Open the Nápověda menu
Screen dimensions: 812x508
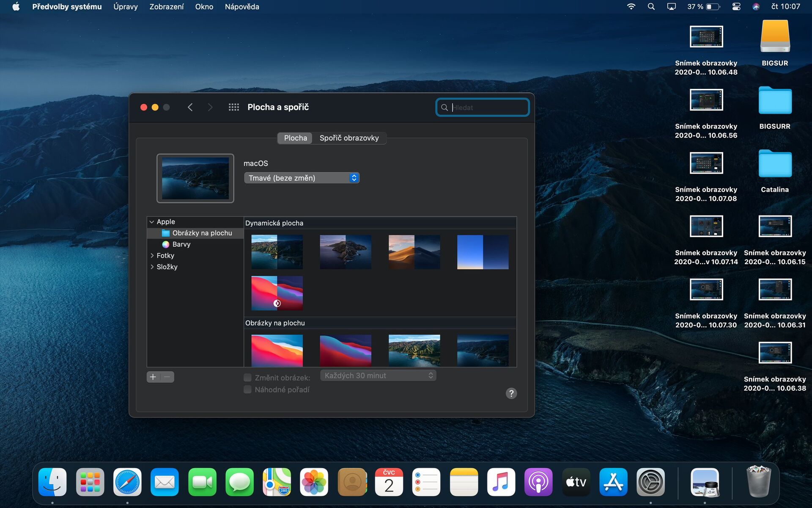242,7
